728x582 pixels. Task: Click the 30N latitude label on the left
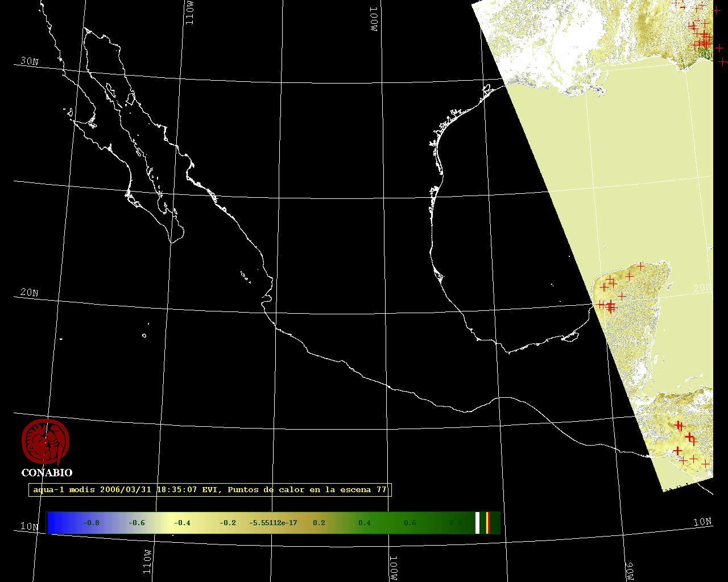click(x=29, y=61)
